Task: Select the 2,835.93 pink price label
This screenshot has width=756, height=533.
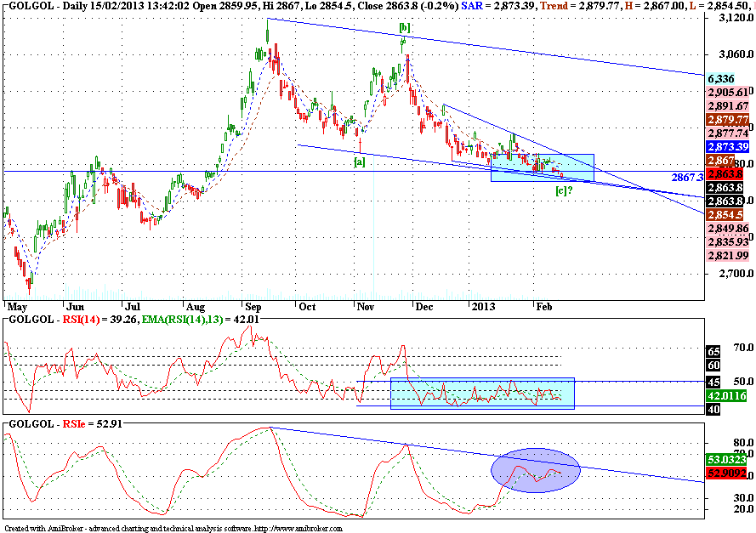Action: point(728,241)
